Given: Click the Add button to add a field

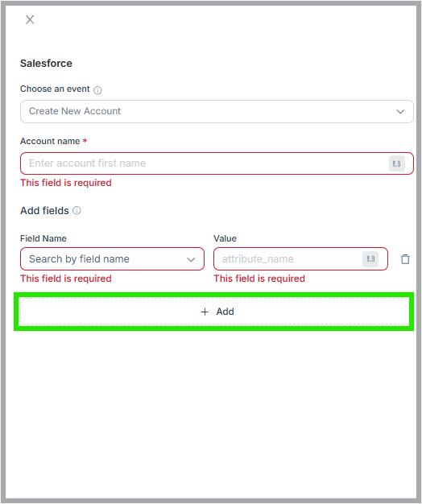Looking at the screenshot, I should coord(215,312).
